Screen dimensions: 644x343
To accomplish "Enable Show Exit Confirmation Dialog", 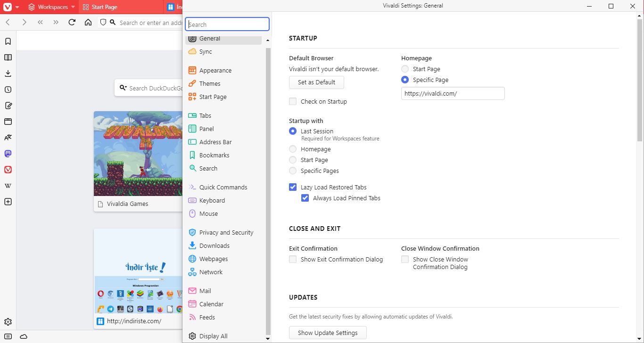I will pyautogui.click(x=293, y=259).
